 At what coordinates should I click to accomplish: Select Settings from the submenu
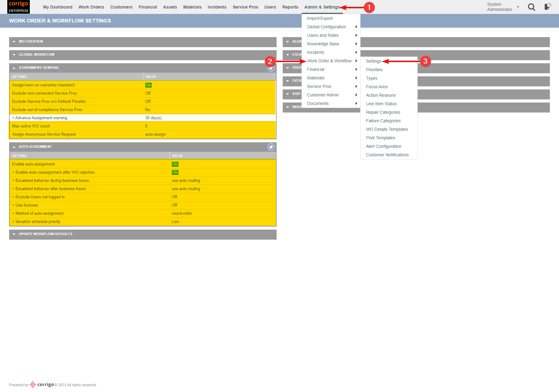click(x=373, y=61)
